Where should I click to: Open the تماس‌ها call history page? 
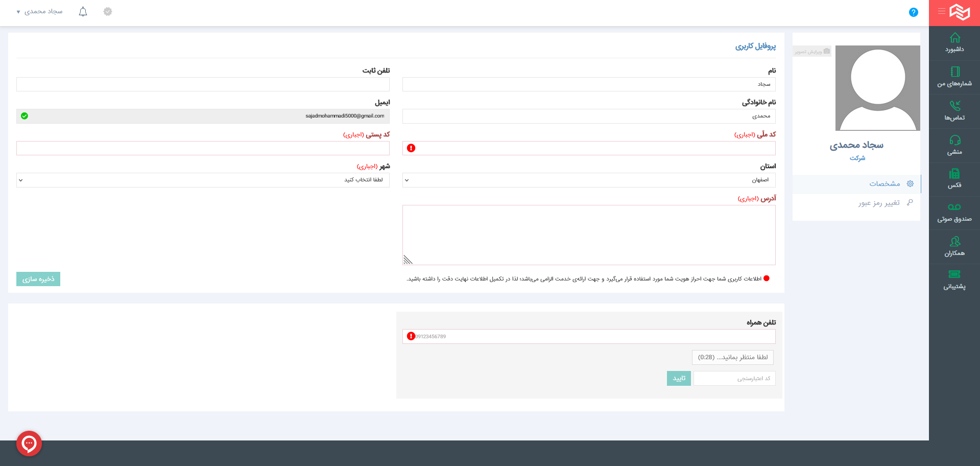pyautogui.click(x=954, y=111)
